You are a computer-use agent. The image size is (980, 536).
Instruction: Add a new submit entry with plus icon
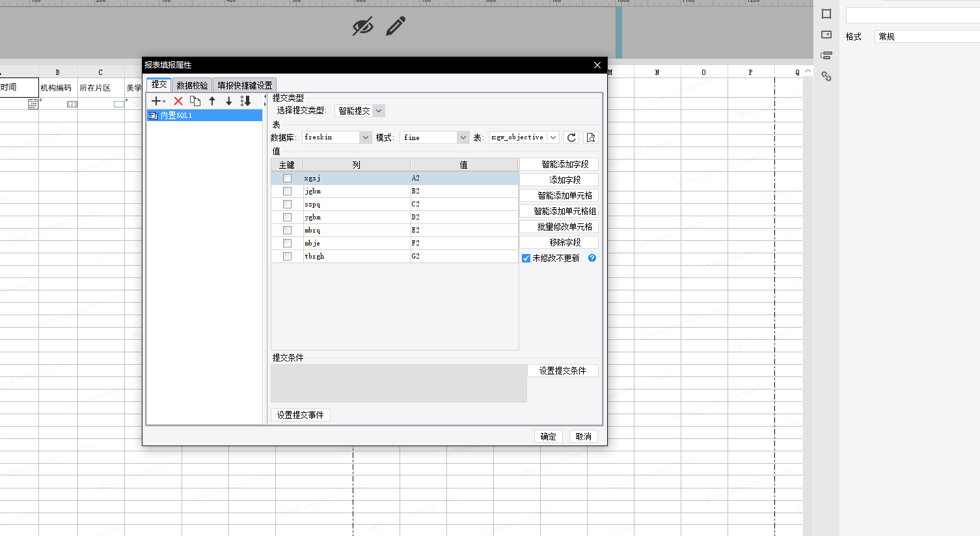[x=156, y=101]
